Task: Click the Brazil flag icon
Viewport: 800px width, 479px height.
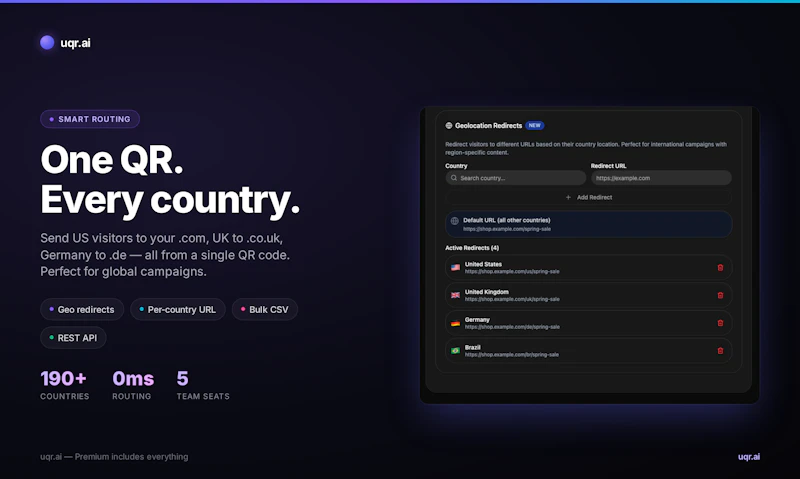Action: click(456, 350)
